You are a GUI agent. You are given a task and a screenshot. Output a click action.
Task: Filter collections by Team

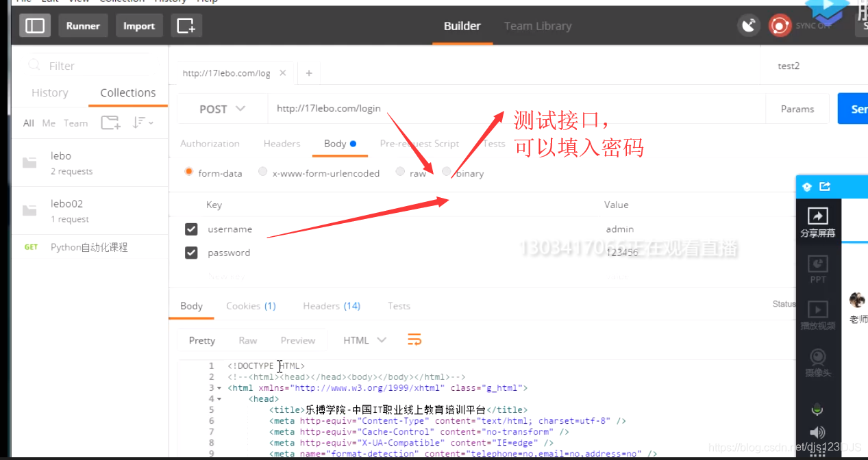(x=75, y=123)
